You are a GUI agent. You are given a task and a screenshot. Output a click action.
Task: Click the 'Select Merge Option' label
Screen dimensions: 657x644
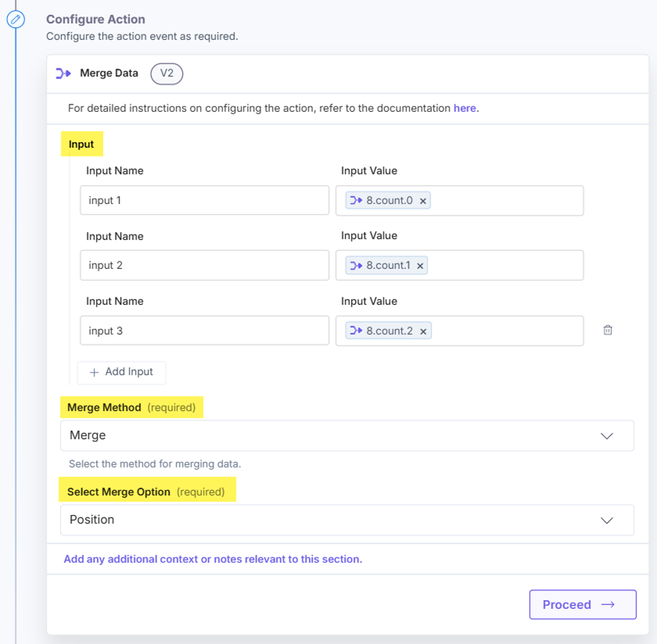click(x=119, y=492)
